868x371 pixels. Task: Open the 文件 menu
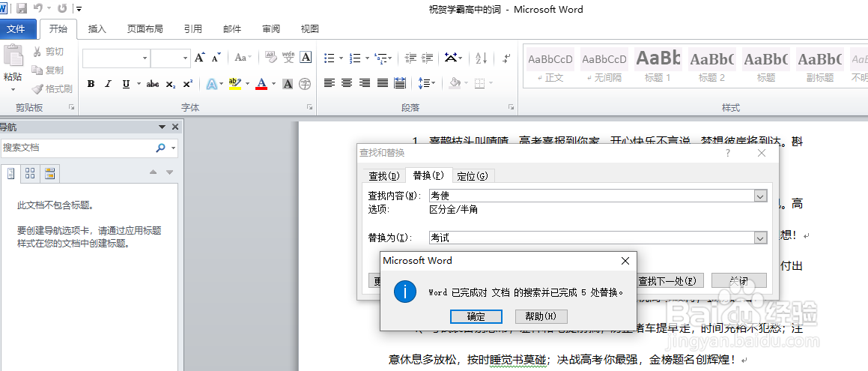16,28
